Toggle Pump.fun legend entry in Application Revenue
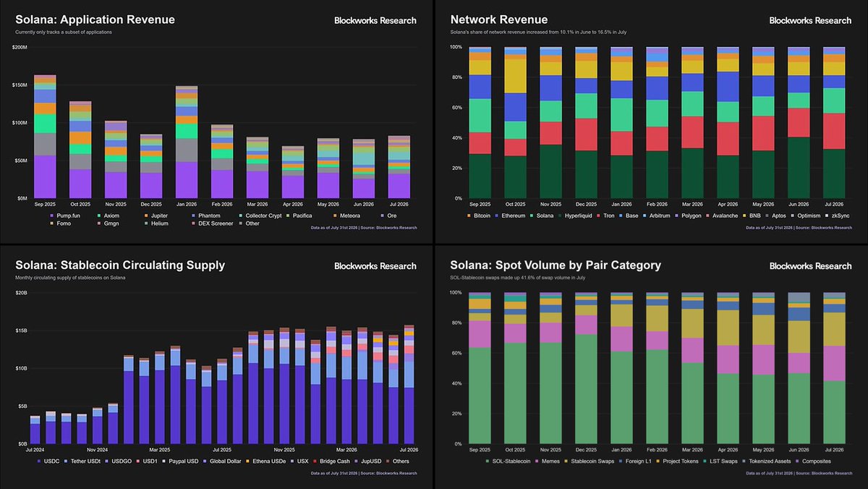This screenshot has height=489, width=868. [65, 216]
